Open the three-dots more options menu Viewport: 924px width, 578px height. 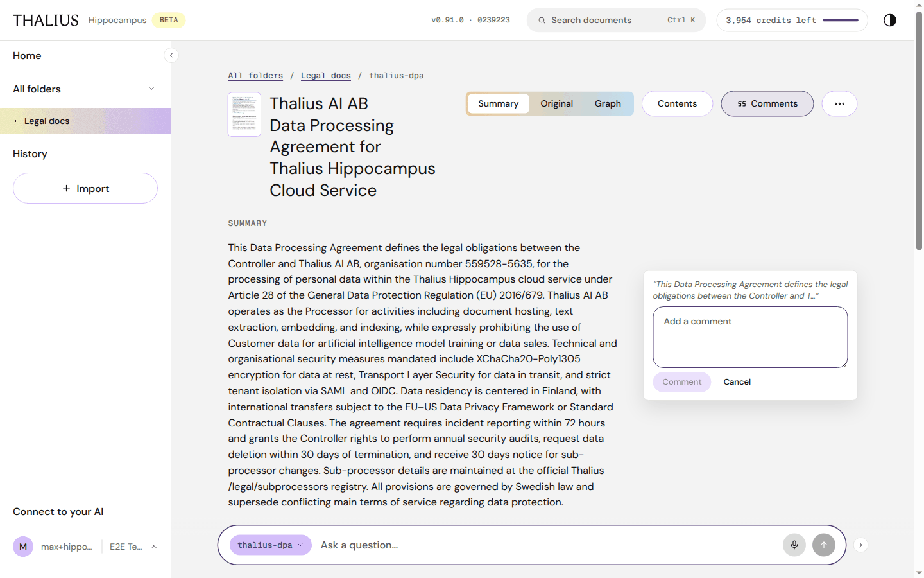[839, 104]
